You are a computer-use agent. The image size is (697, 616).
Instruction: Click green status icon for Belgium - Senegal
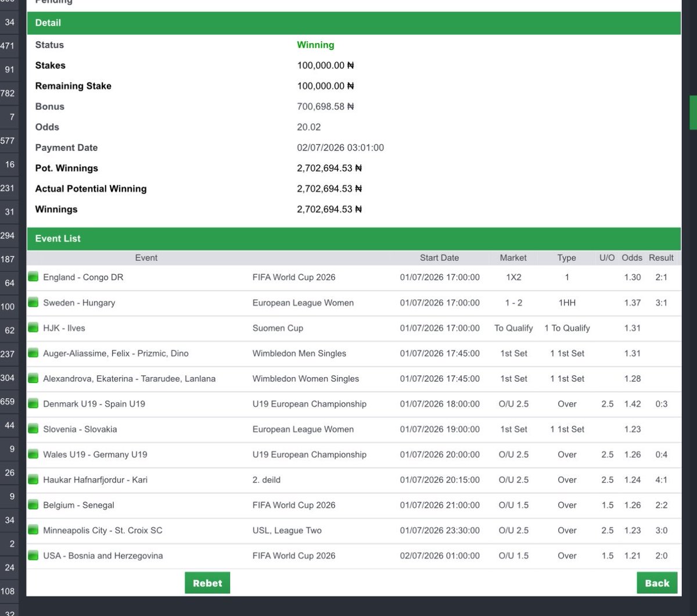pos(33,505)
